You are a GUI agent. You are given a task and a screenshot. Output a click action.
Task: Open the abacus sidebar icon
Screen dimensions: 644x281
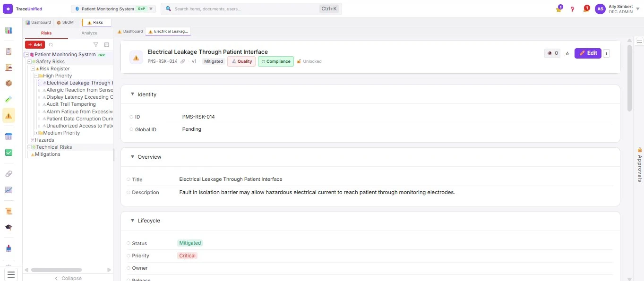pyautogui.click(x=9, y=68)
